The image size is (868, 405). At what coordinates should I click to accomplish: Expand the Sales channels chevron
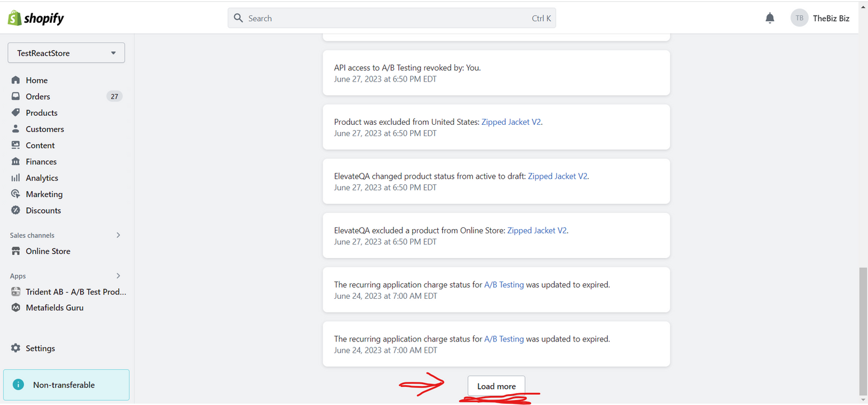[x=118, y=235]
